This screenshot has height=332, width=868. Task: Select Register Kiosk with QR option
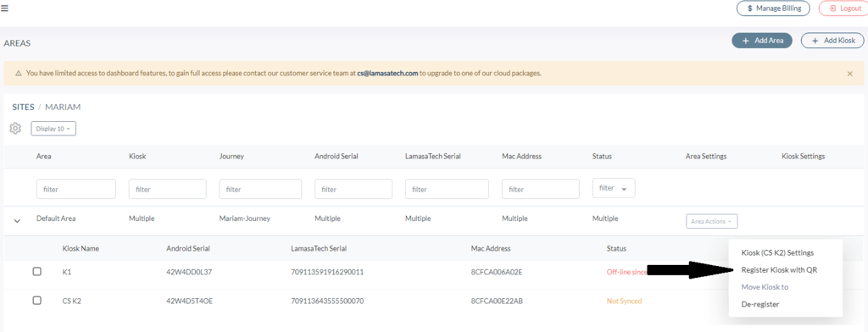(x=779, y=270)
